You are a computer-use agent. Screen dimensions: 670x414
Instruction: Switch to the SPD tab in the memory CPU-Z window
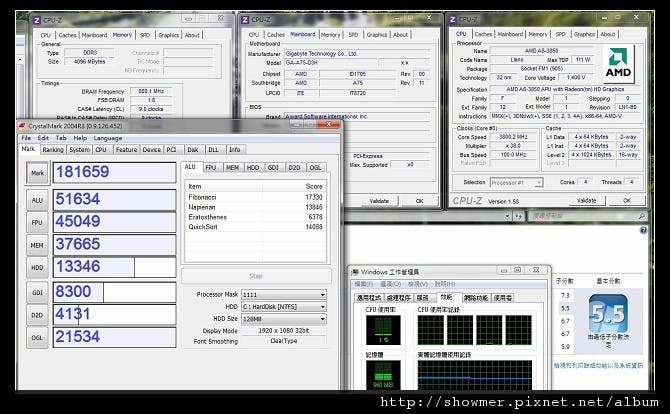click(x=146, y=35)
